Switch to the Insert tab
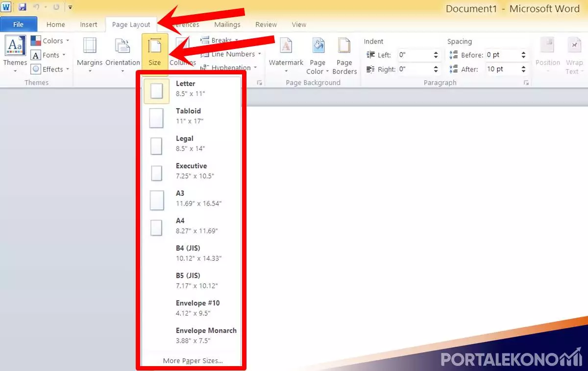Viewport: 588px width, 371px height. 89,24
